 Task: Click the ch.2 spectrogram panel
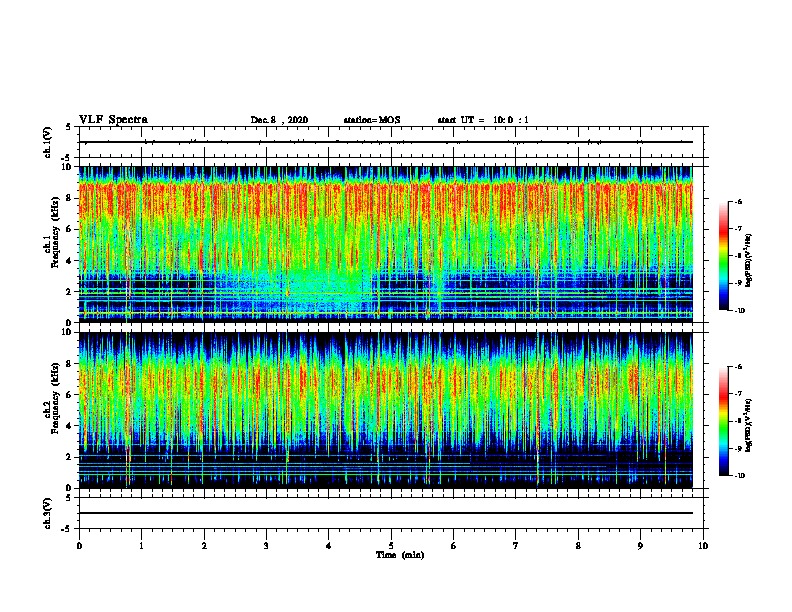tap(386, 410)
